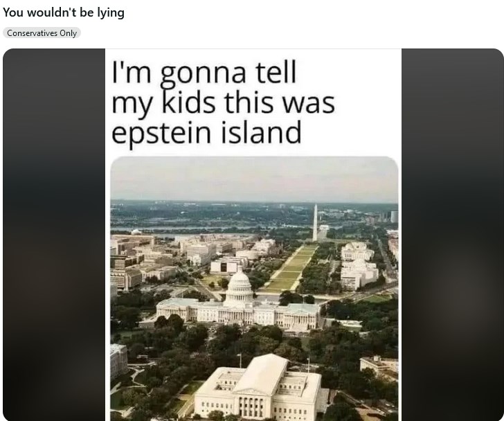This screenshot has width=504, height=421.
Task: Open the "You wouldn't be lying" post title
Action: [64, 13]
